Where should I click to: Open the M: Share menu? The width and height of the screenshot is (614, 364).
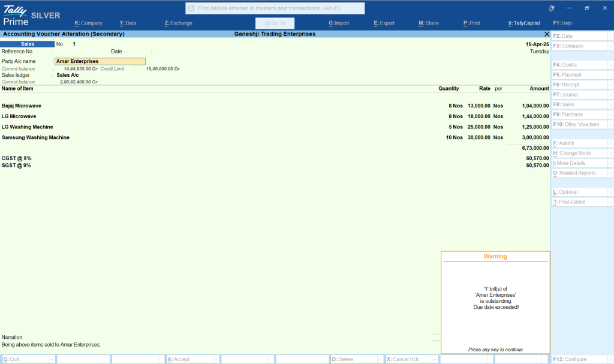429,23
